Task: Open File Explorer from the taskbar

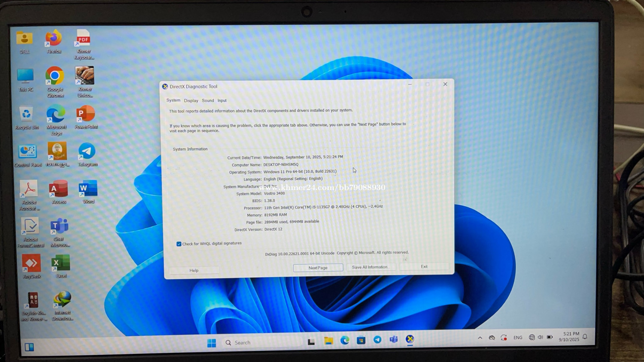Action: 328,341
